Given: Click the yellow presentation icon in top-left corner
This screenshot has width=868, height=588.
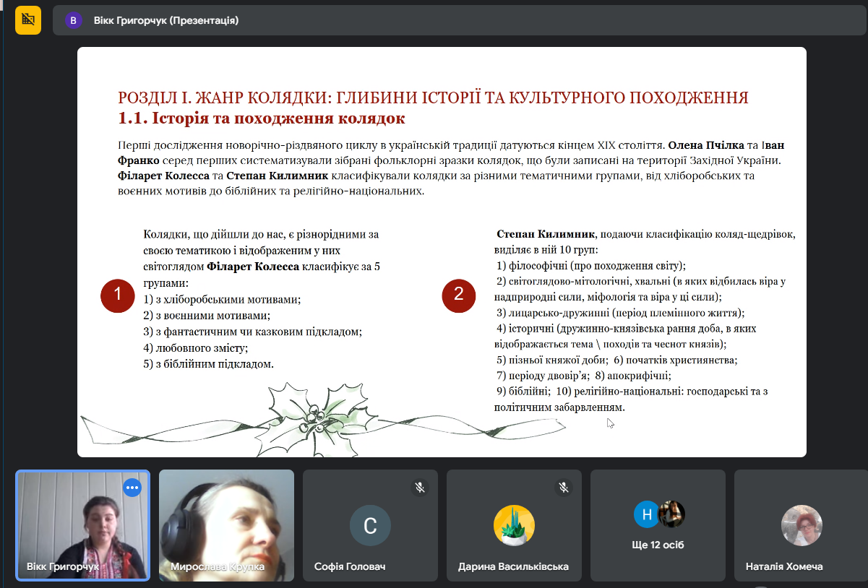Looking at the screenshot, I should (x=28, y=20).
